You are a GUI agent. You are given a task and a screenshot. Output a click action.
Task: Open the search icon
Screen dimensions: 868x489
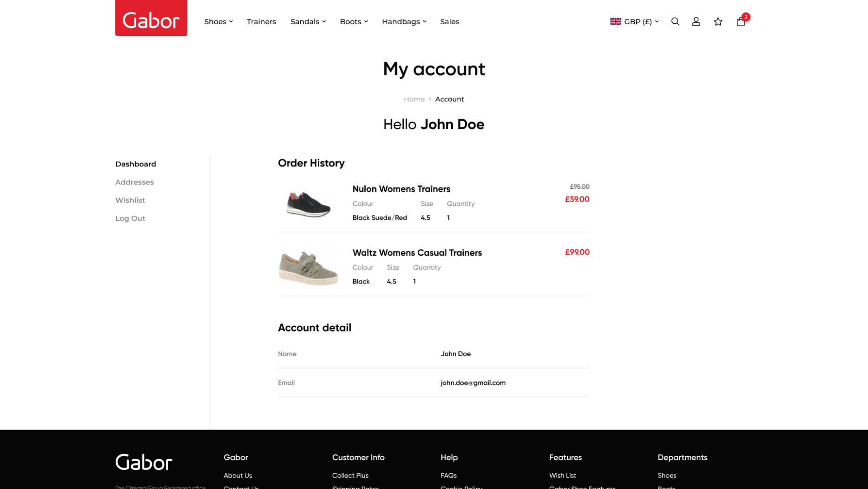675,21
